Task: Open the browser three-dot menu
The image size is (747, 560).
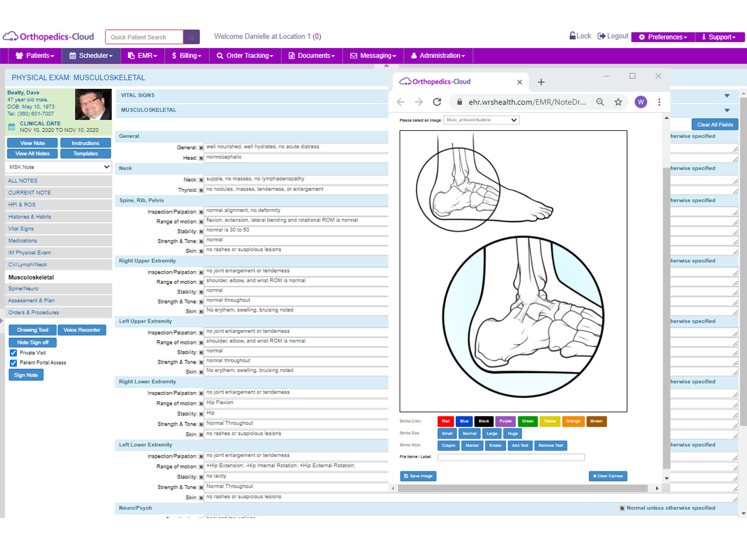Action: [659, 102]
